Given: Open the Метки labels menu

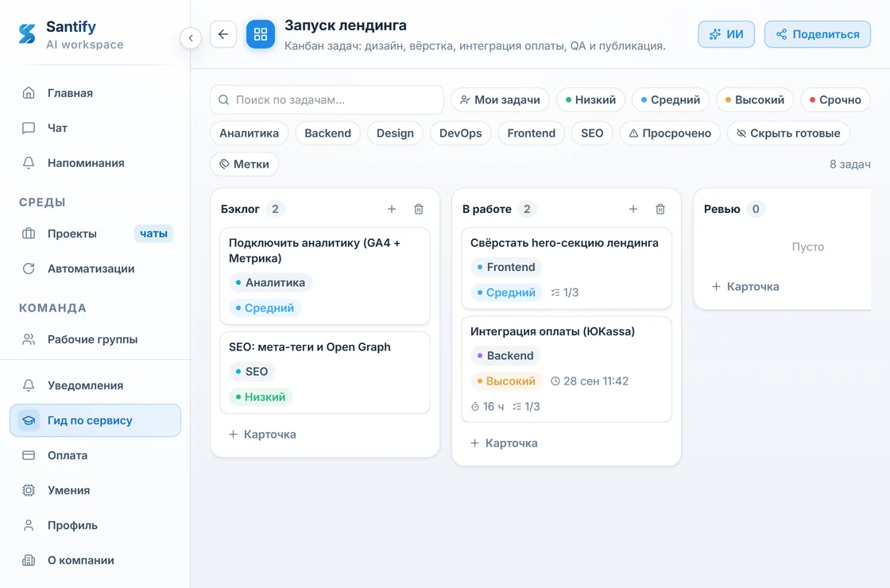Looking at the screenshot, I should pos(245,164).
